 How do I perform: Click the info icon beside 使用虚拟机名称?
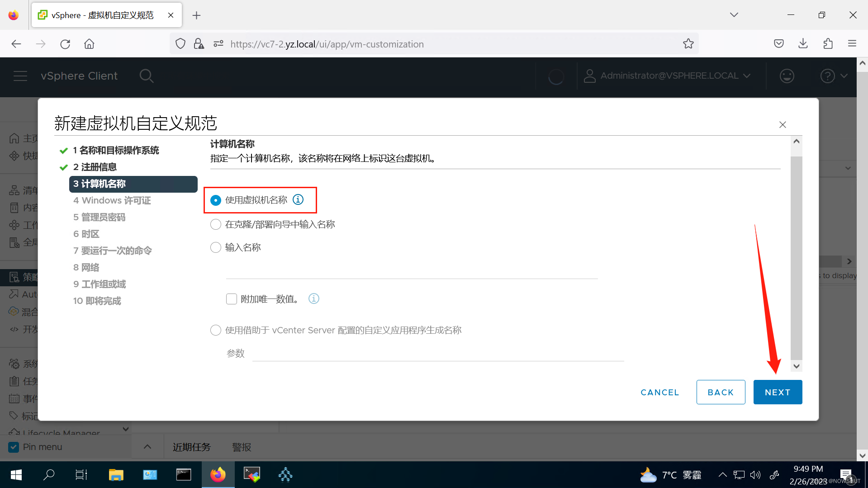(x=298, y=199)
